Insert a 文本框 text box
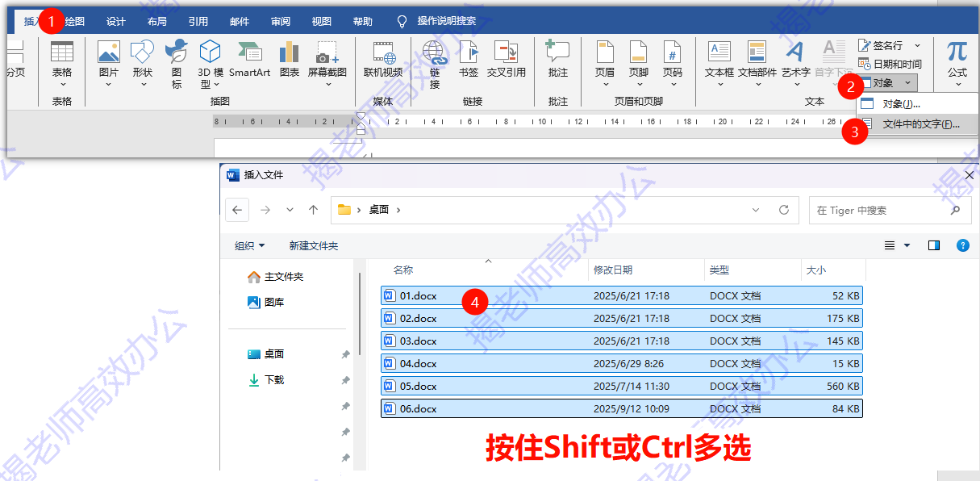This screenshot has height=481, width=980. [719, 64]
